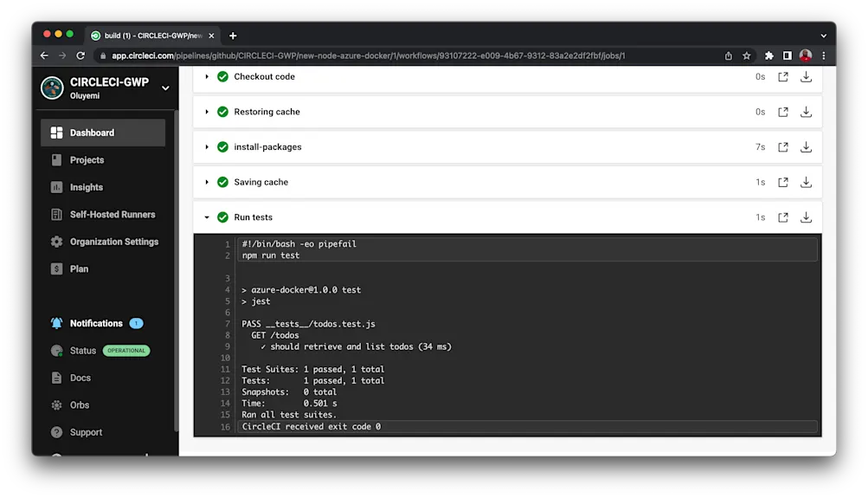This screenshot has height=498, width=868.
Task: Download Restoring cache step output
Action: pyautogui.click(x=806, y=112)
